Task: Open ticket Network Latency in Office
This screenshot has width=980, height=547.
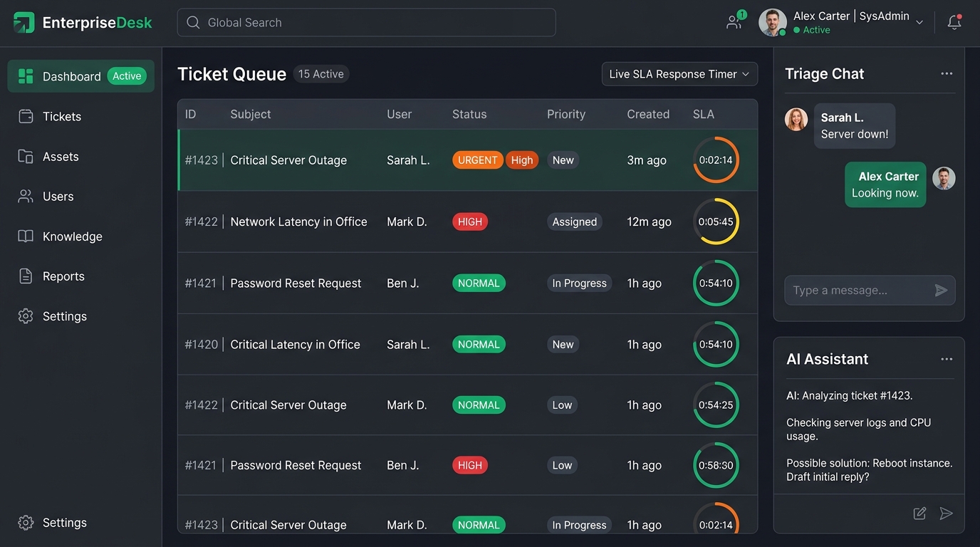Action: point(298,222)
